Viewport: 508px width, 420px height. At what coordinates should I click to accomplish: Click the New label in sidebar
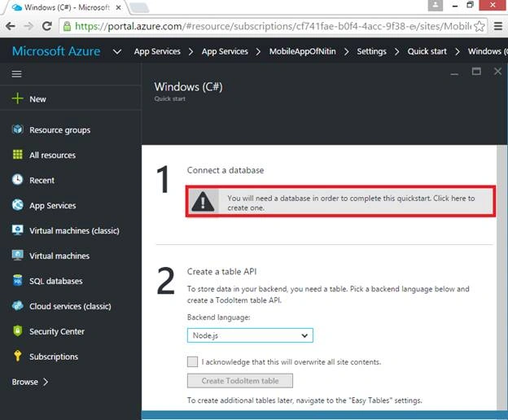[37, 99]
